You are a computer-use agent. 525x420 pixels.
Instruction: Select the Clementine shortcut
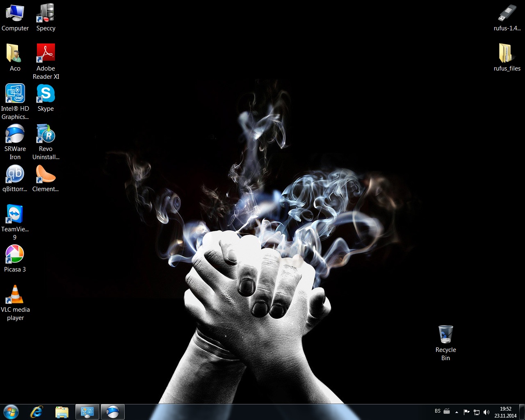[46, 178]
